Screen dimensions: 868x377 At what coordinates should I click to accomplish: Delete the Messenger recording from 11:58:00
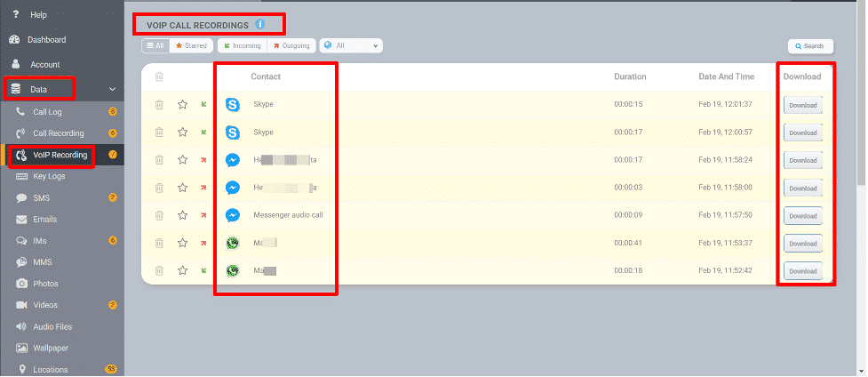[159, 188]
